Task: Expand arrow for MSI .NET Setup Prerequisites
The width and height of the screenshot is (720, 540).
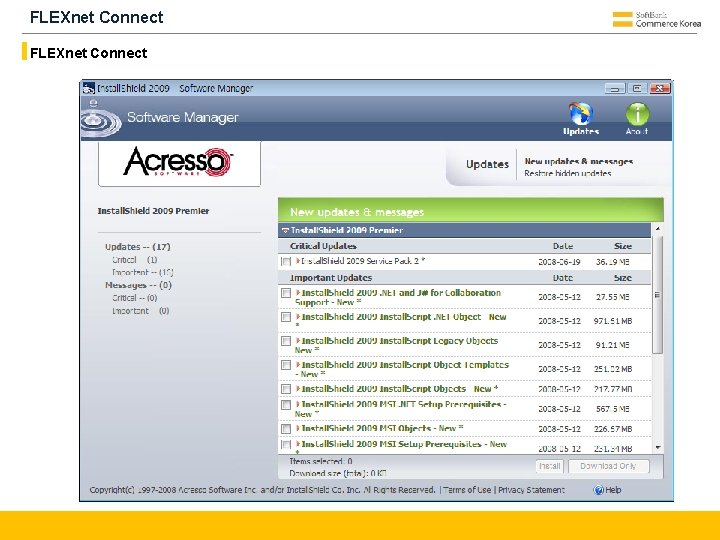Action: (x=298, y=404)
